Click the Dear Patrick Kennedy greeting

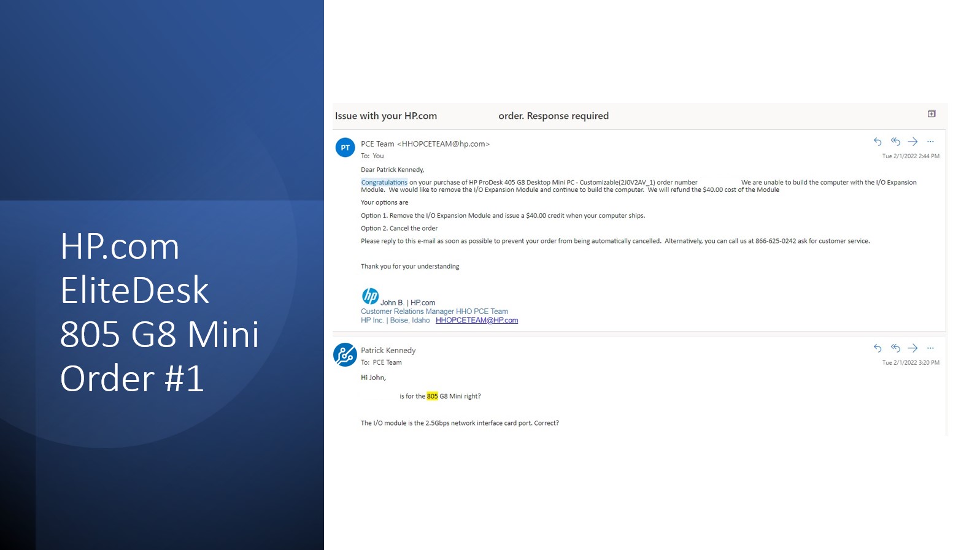point(393,170)
